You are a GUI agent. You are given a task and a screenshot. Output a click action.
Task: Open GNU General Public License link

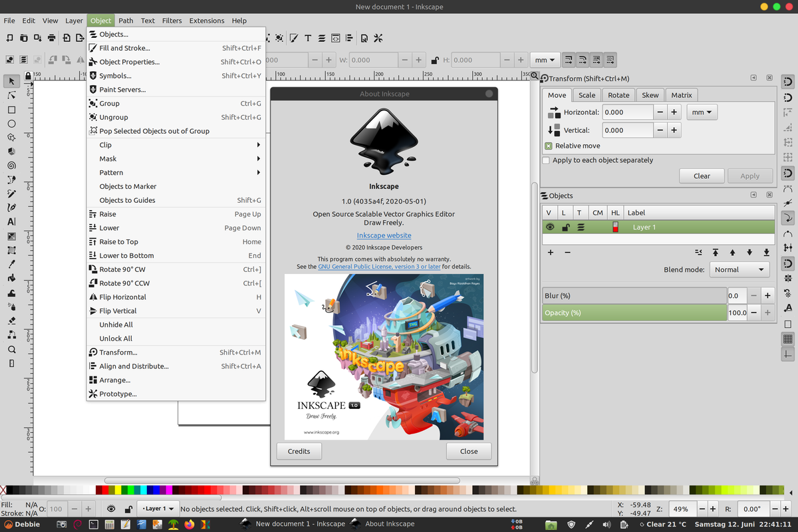pos(379,267)
